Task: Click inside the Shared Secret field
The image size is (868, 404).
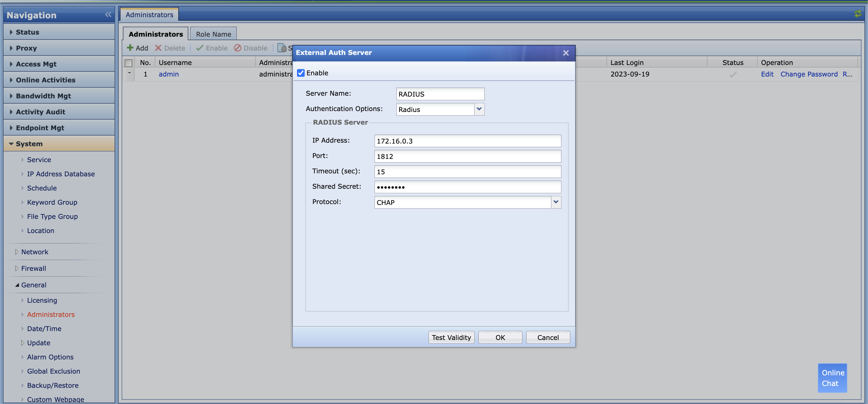Action: tap(467, 187)
